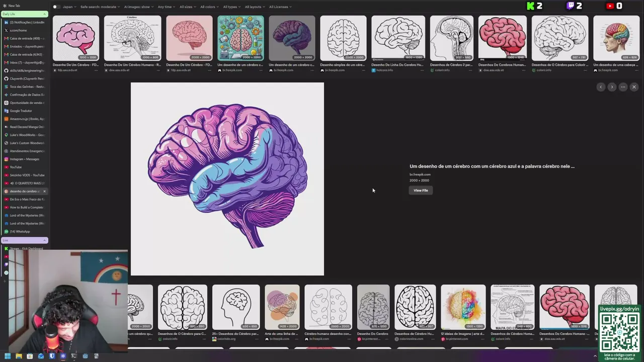Switch to the Sonzinho VODS YouTube tab

click(25, 175)
